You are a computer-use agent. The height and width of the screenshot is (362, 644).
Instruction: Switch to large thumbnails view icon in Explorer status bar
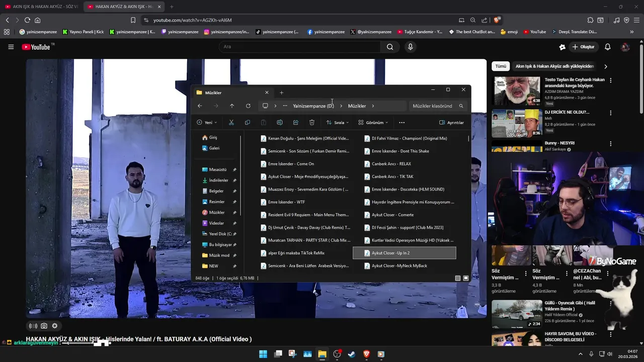(x=466, y=278)
